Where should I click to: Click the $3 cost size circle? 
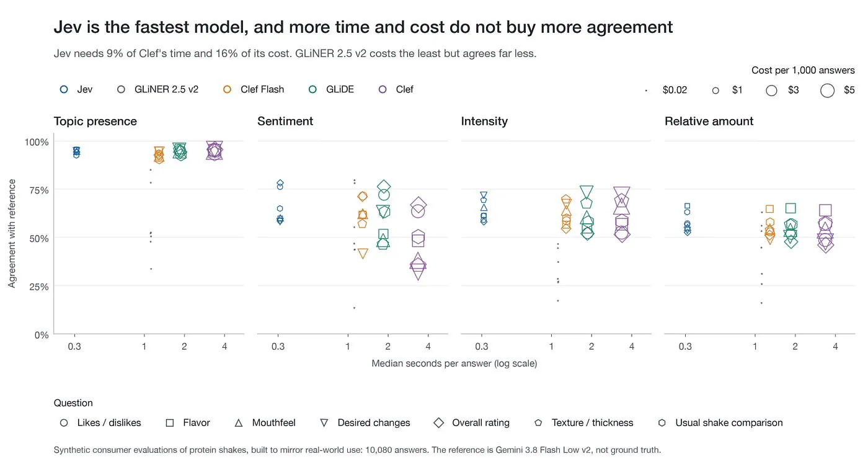[x=771, y=91]
